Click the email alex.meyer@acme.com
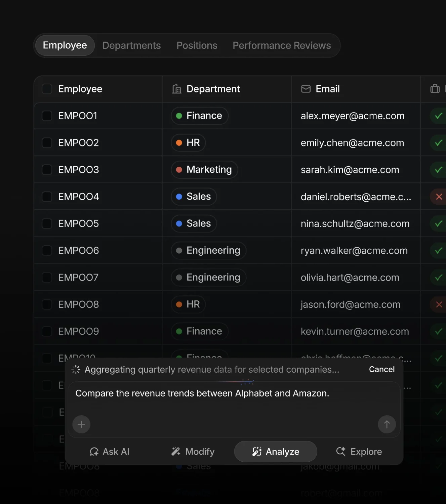 coord(353,116)
